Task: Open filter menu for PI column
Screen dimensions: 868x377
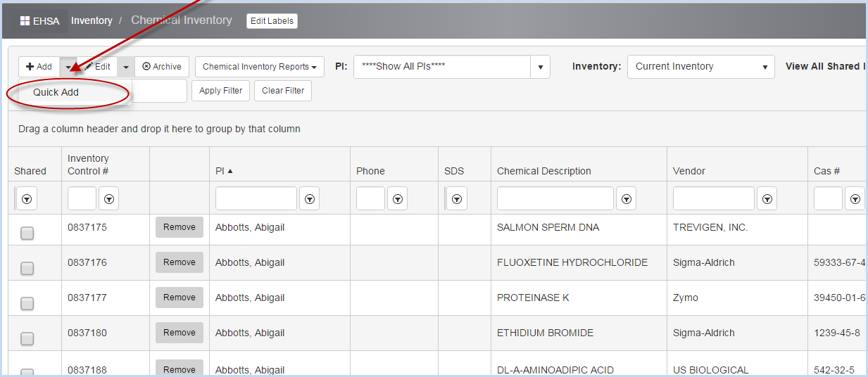Action: [310, 200]
